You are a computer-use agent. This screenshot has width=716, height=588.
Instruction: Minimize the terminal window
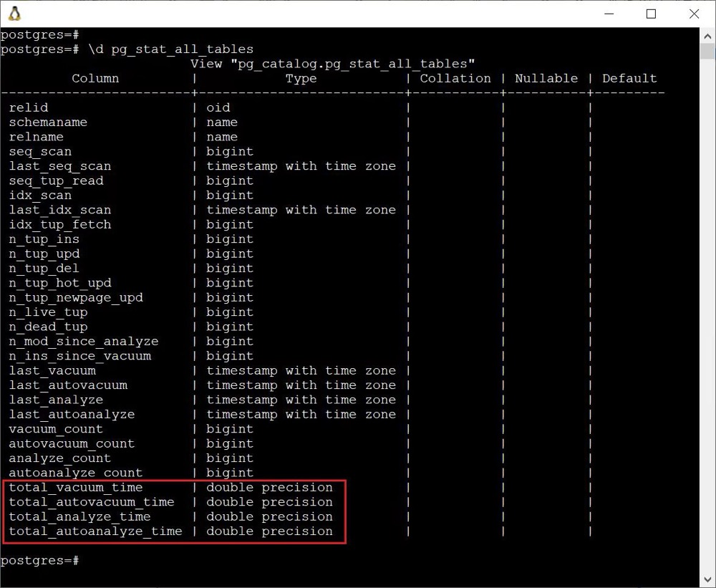(x=608, y=14)
